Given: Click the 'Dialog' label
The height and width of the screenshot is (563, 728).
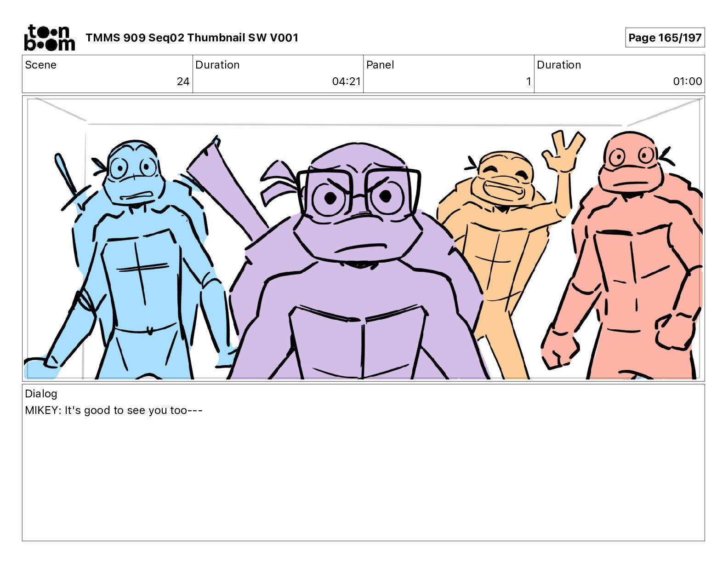Looking at the screenshot, I should point(41,394).
